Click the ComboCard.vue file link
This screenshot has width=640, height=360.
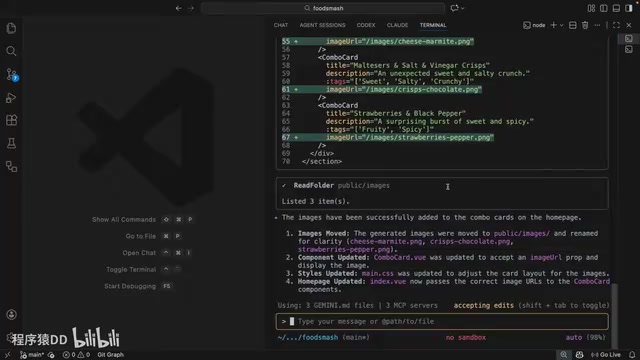(x=400, y=258)
